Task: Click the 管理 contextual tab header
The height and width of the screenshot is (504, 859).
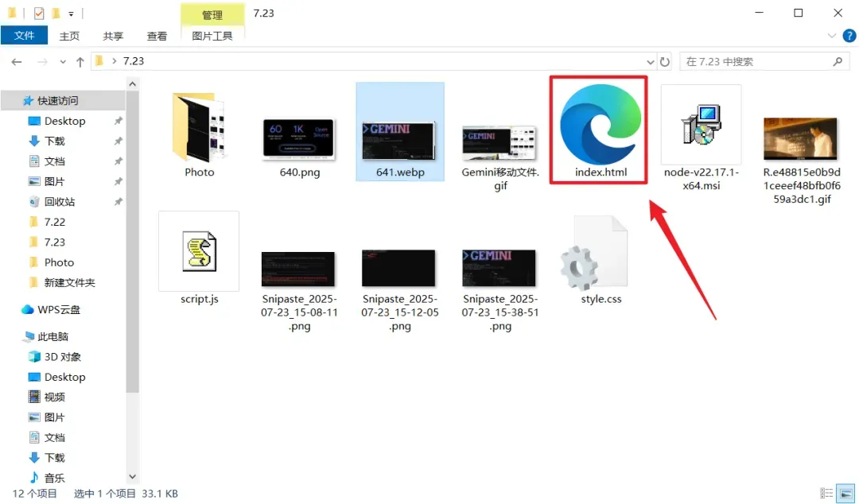Action: point(212,14)
